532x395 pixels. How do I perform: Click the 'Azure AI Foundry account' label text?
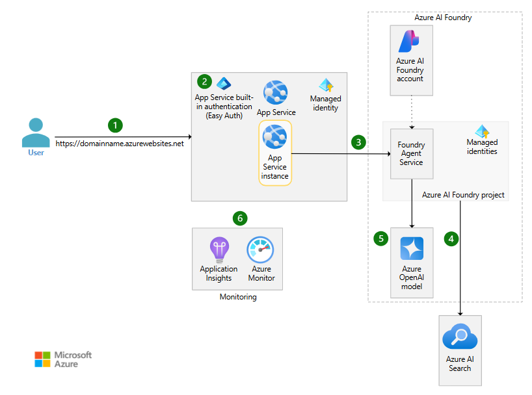(x=410, y=70)
